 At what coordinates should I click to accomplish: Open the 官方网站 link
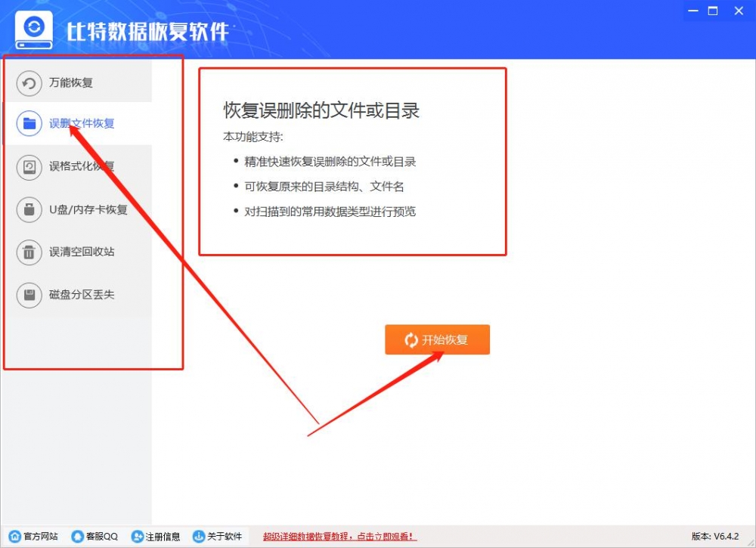(33, 536)
